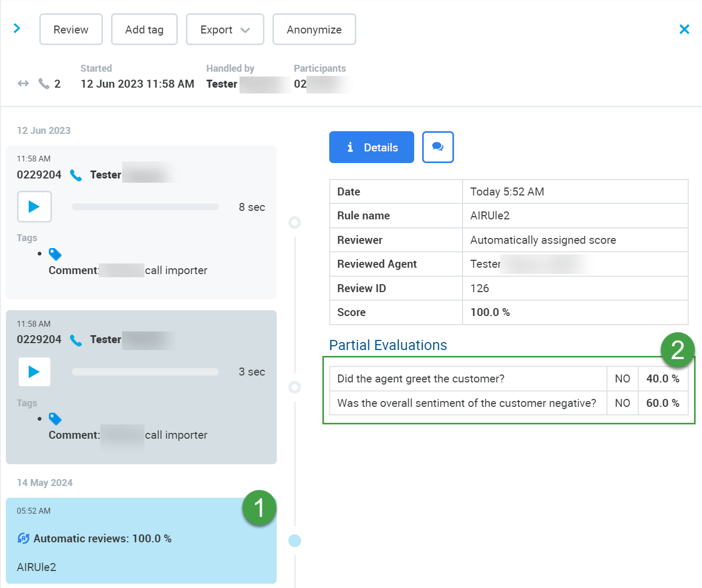This screenshot has width=702, height=588.
Task: Click the Anonymize button
Action: pyautogui.click(x=314, y=30)
